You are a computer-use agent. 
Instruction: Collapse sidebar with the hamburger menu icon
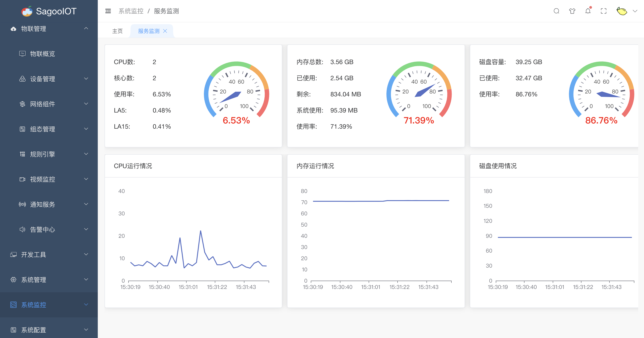[108, 11]
